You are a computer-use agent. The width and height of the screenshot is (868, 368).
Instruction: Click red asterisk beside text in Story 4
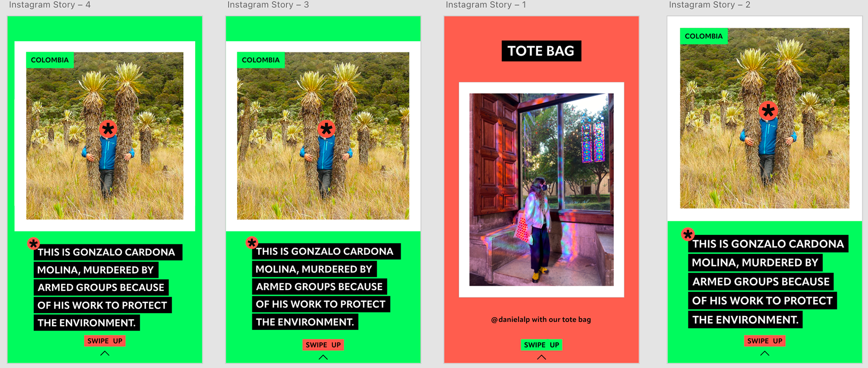33,244
